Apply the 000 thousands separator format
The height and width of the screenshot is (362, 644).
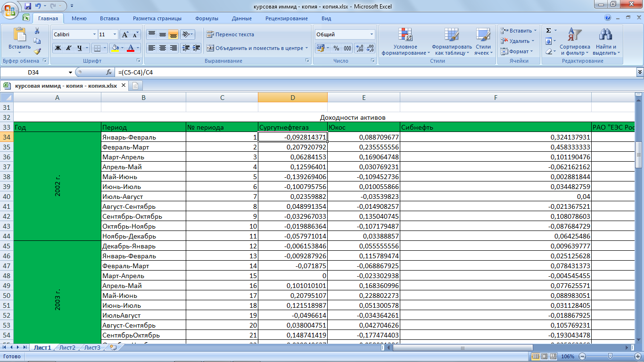(347, 48)
